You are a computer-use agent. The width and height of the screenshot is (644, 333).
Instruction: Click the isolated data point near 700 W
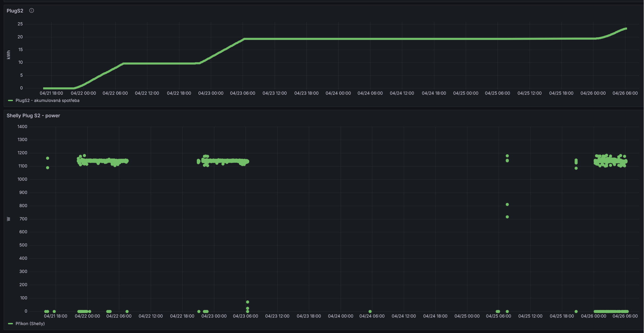pos(507,217)
